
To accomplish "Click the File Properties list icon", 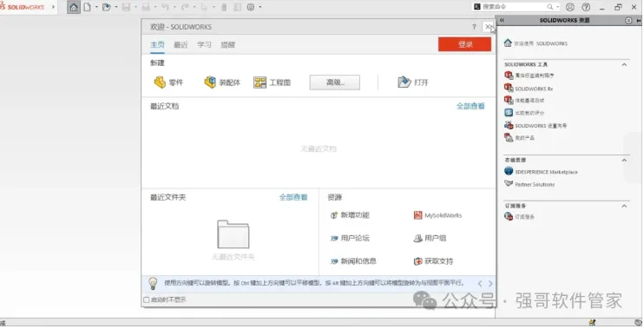I will (x=237, y=7).
